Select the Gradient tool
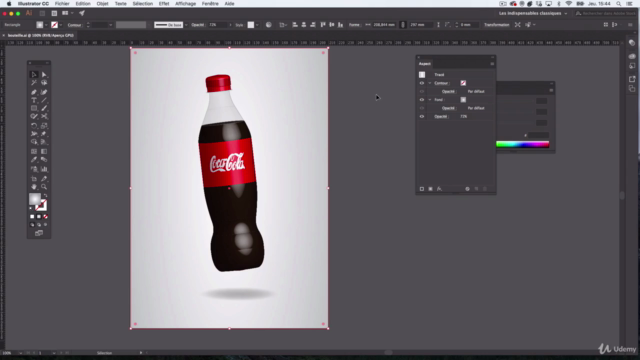 pos(44,151)
